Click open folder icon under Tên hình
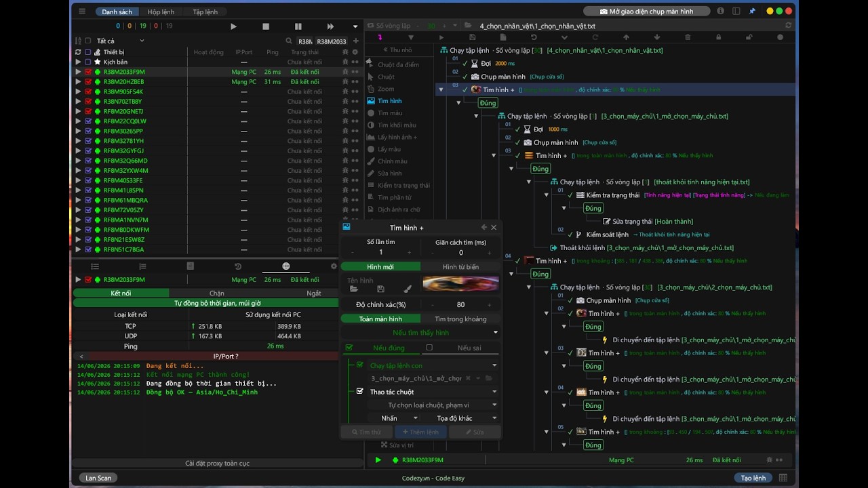The width and height of the screenshot is (868, 488). (x=353, y=289)
